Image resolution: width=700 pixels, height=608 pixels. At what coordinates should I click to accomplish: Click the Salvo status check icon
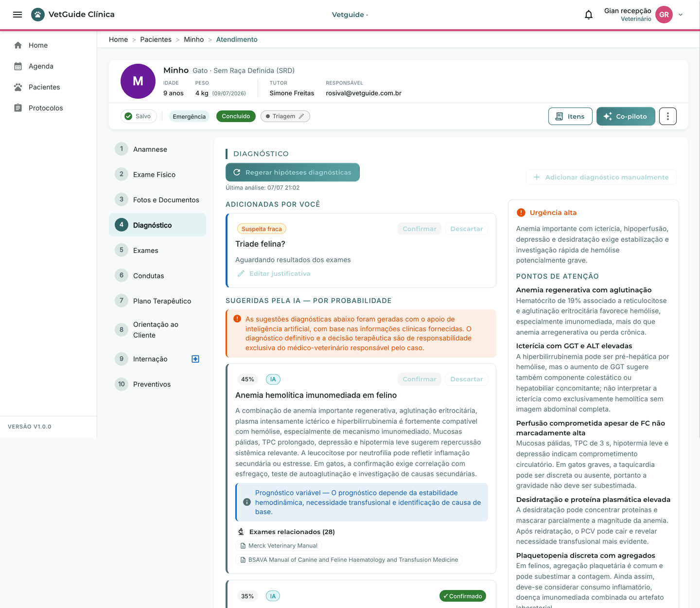(x=128, y=116)
